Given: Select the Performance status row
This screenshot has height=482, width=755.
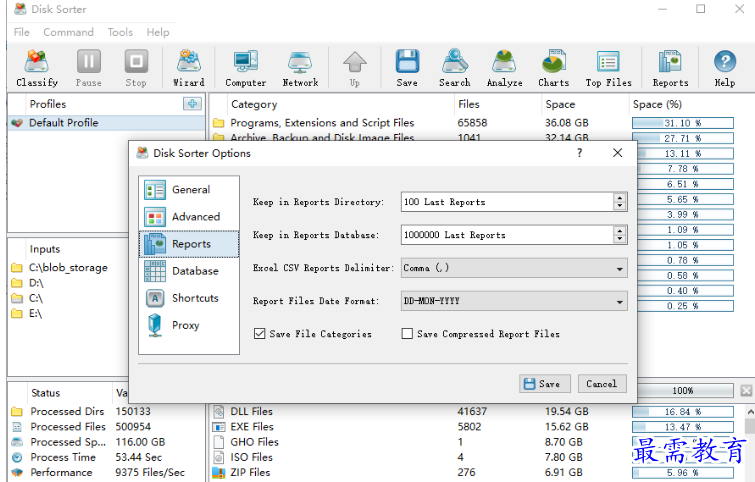Looking at the screenshot, I should coord(107,473).
